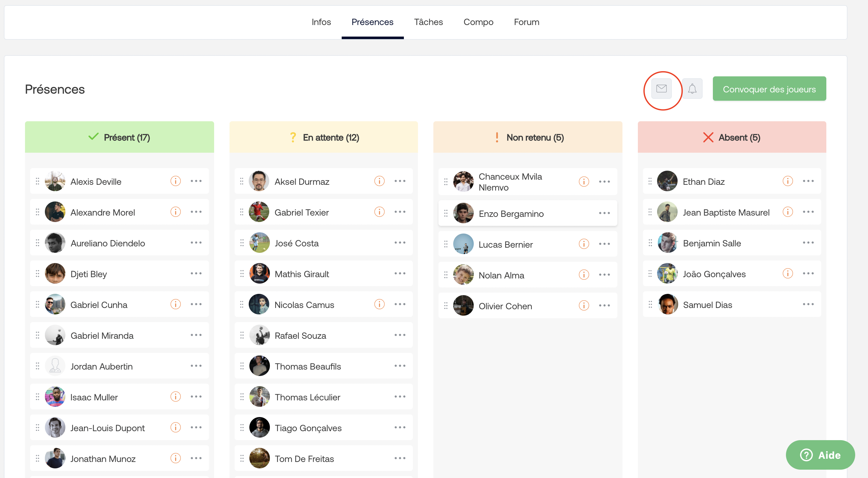Click info icon for Alexis Deville
Image resolution: width=868 pixels, height=478 pixels.
pos(176,181)
